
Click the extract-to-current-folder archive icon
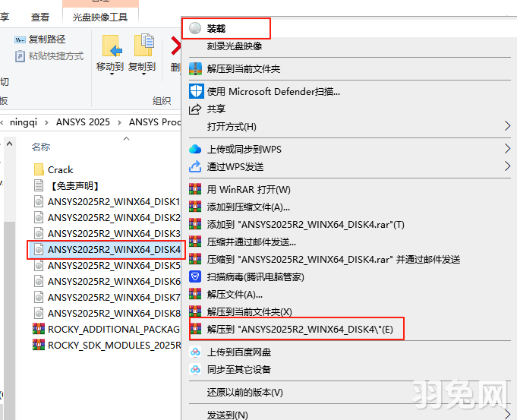coord(195,68)
